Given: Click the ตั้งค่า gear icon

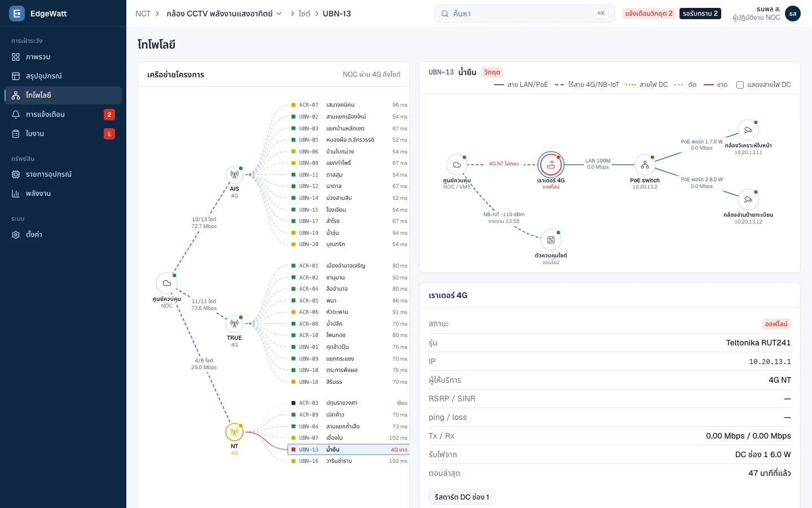Looking at the screenshot, I should click(16, 234).
